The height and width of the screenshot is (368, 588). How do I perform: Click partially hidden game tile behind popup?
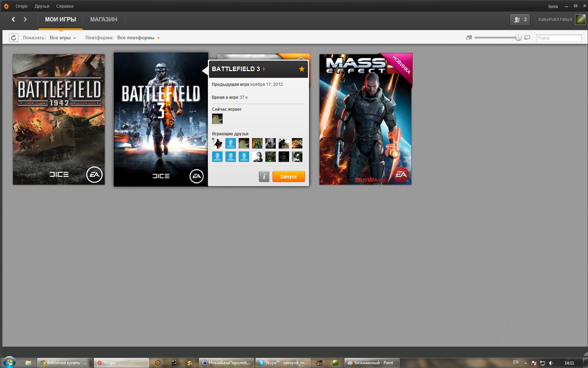click(x=263, y=56)
